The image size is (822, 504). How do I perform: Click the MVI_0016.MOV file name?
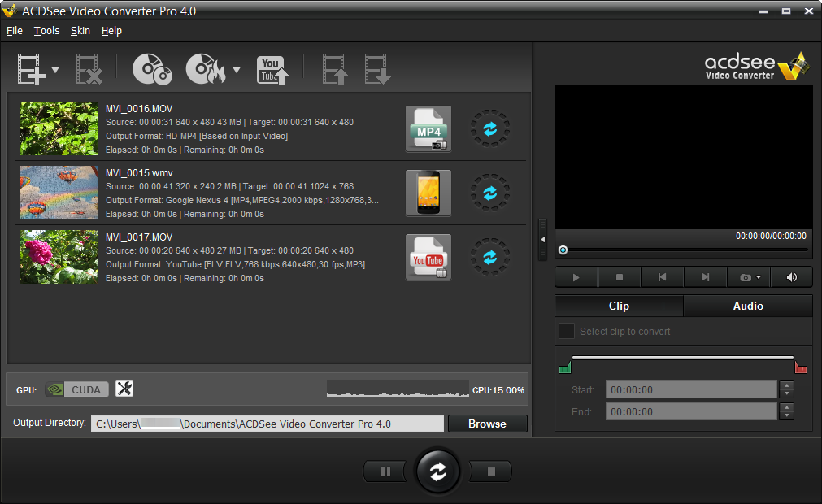click(x=139, y=109)
